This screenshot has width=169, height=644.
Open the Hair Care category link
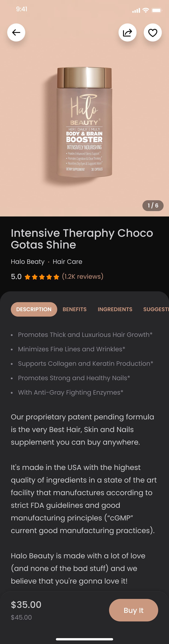67,262
